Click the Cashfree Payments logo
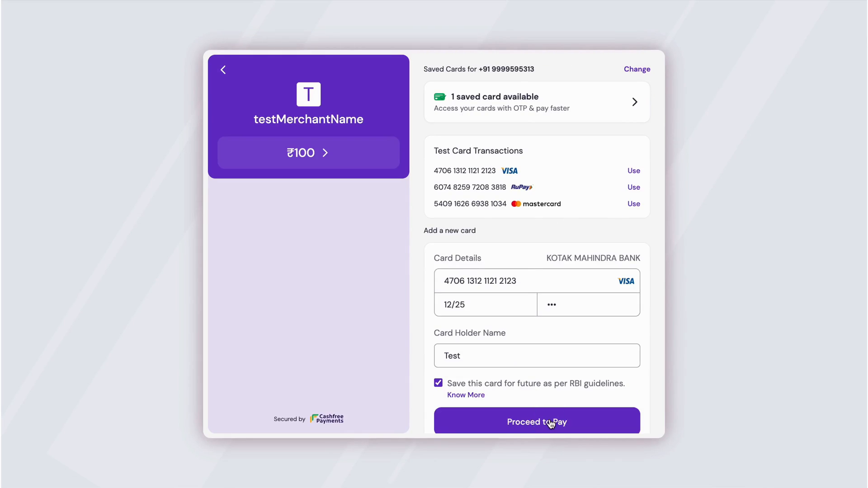 click(x=327, y=419)
